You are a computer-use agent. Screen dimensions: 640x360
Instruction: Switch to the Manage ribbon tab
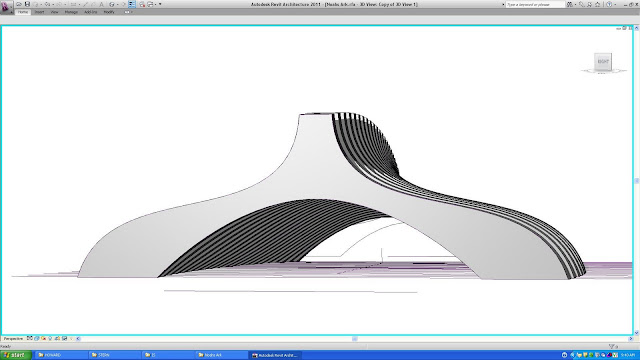[71, 12]
